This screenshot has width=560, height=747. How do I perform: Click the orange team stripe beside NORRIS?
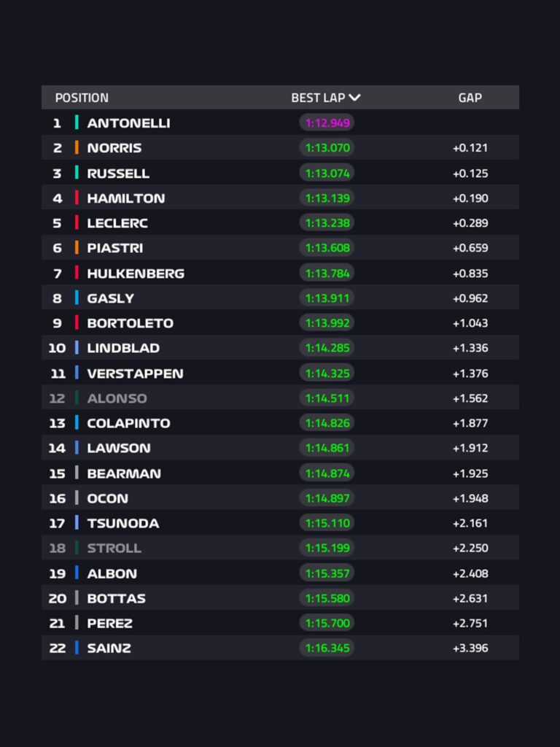[77, 147]
